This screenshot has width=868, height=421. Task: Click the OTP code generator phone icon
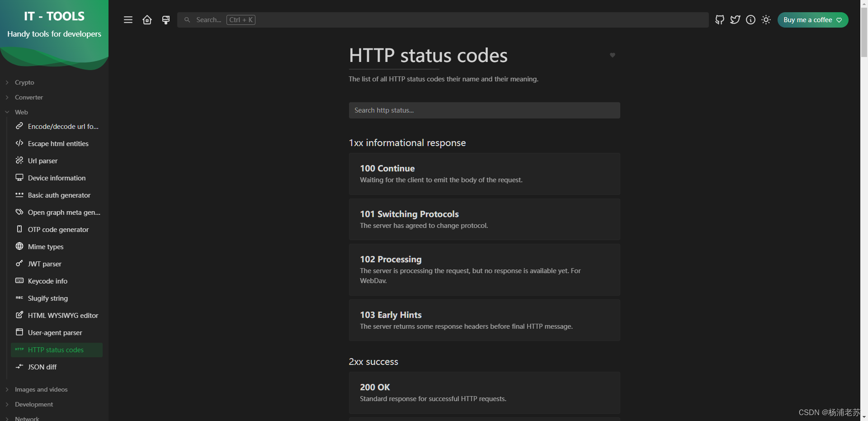click(x=19, y=229)
